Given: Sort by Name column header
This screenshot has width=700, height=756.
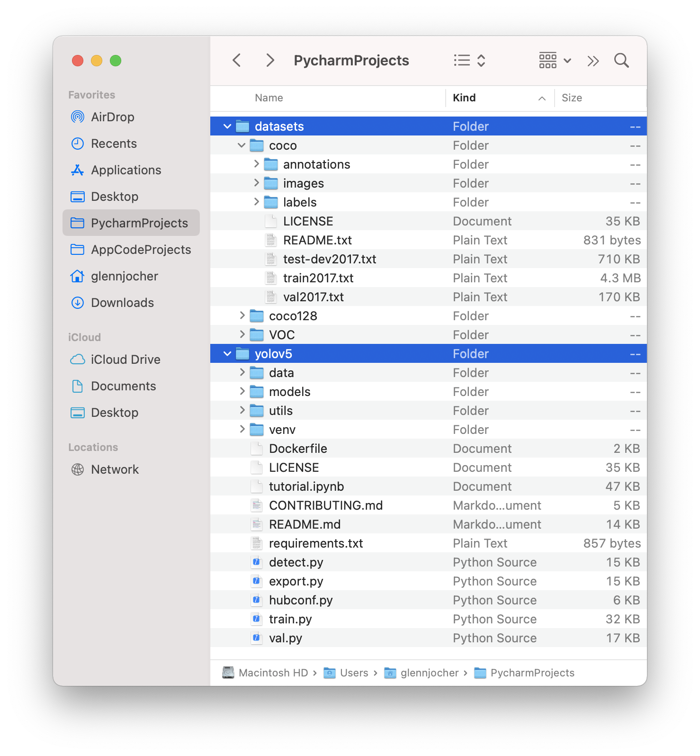Looking at the screenshot, I should coord(269,98).
